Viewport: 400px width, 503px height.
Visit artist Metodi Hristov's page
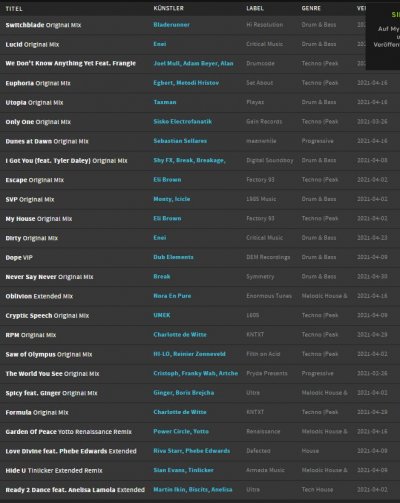pyautogui.click(x=198, y=83)
